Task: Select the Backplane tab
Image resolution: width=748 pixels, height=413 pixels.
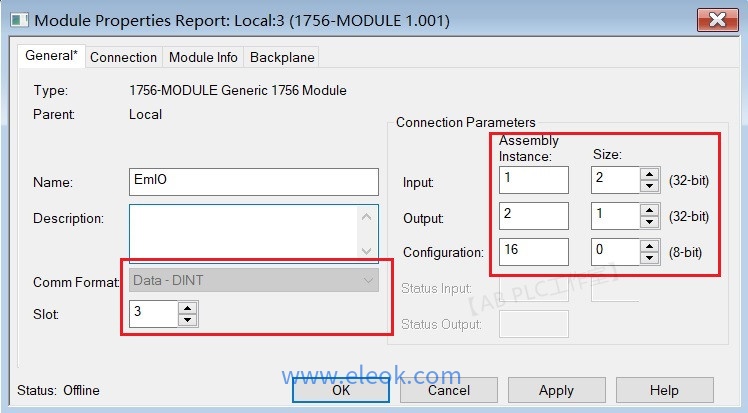Action: [x=282, y=57]
